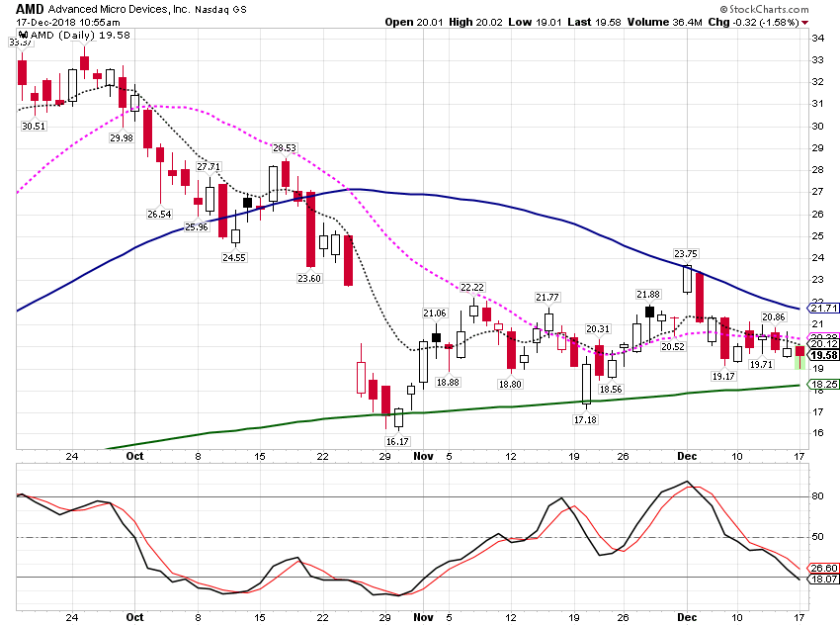Click the 23.75 December peak annotation
The image size is (840, 626).
click(x=686, y=254)
